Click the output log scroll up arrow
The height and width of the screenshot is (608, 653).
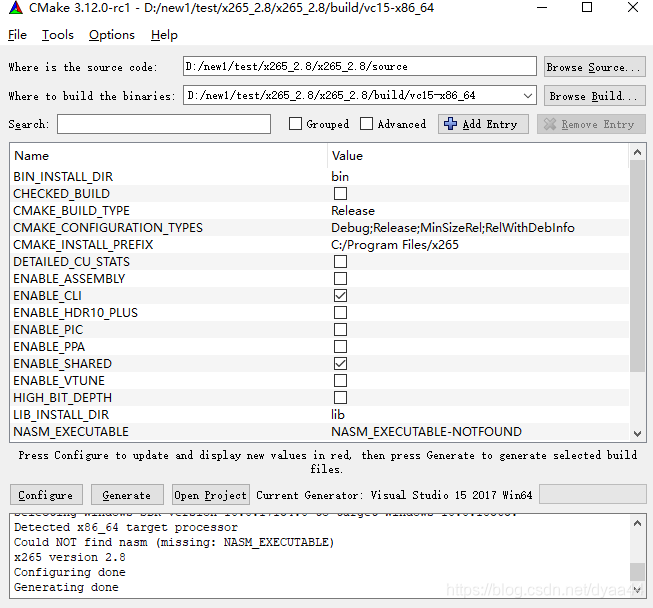[x=637, y=523]
